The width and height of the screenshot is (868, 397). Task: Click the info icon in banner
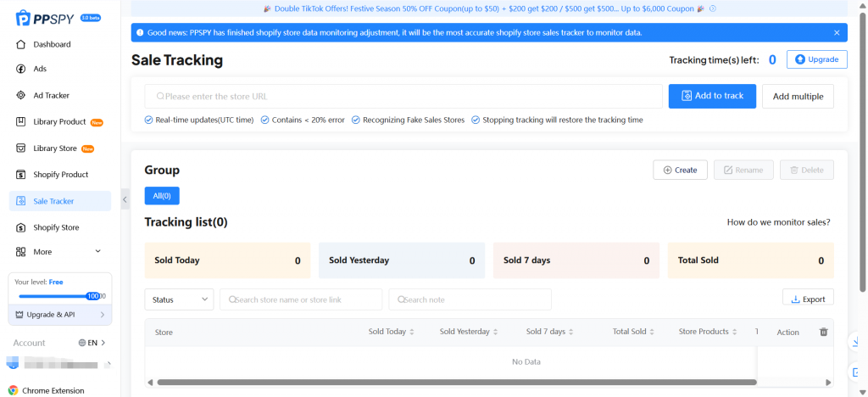(x=140, y=33)
